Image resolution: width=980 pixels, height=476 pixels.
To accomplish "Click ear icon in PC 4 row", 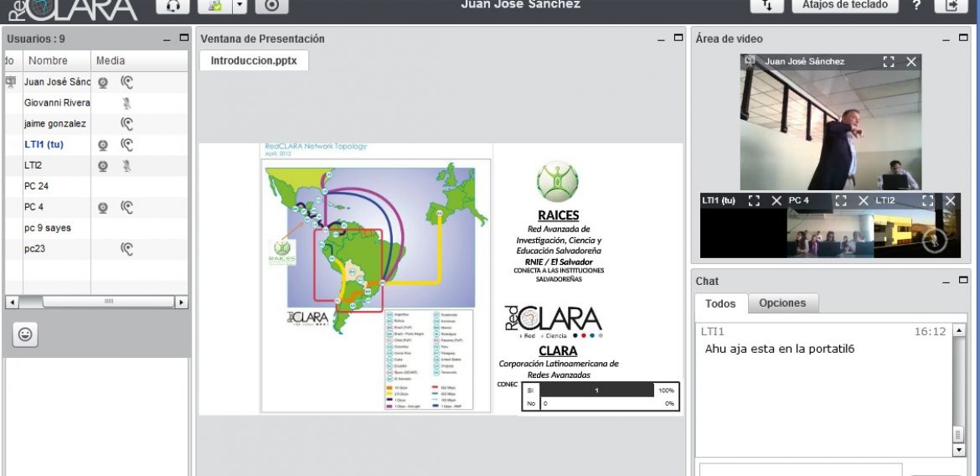I will point(126,207).
